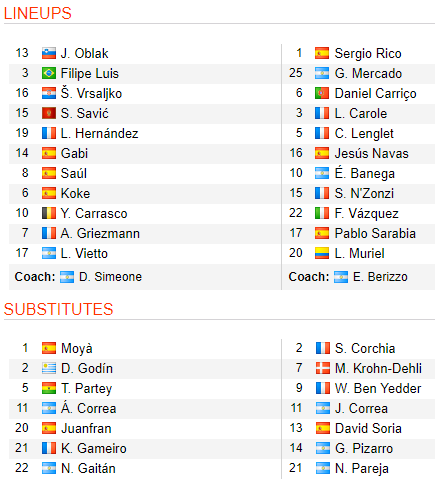
Task: Click Ghana flag next to T. Partey
Action: (49, 388)
